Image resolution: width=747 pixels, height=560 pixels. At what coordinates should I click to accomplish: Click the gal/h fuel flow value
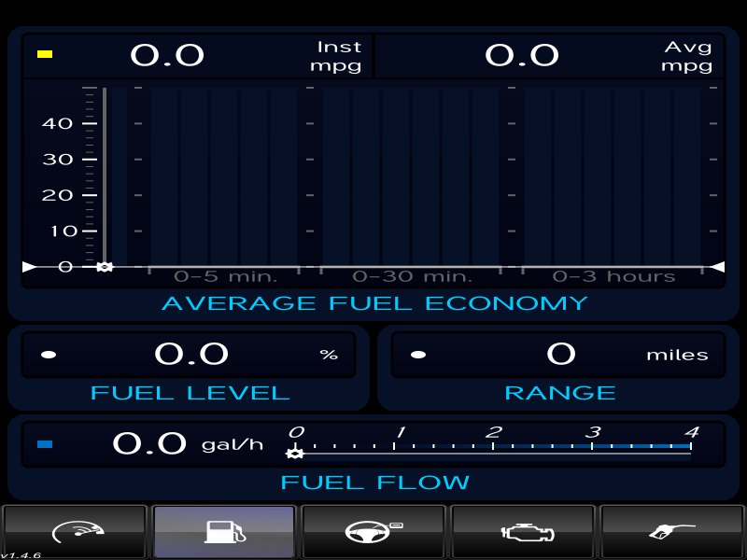149,443
